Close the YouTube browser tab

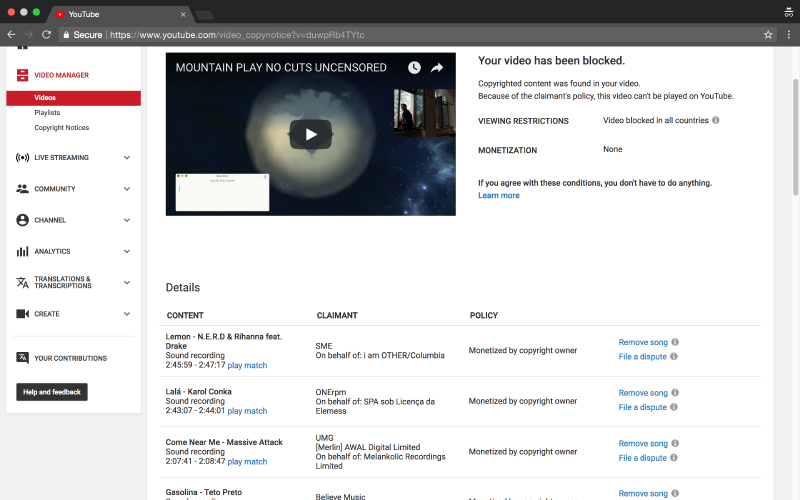pyautogui.click(x=183, y=14)
